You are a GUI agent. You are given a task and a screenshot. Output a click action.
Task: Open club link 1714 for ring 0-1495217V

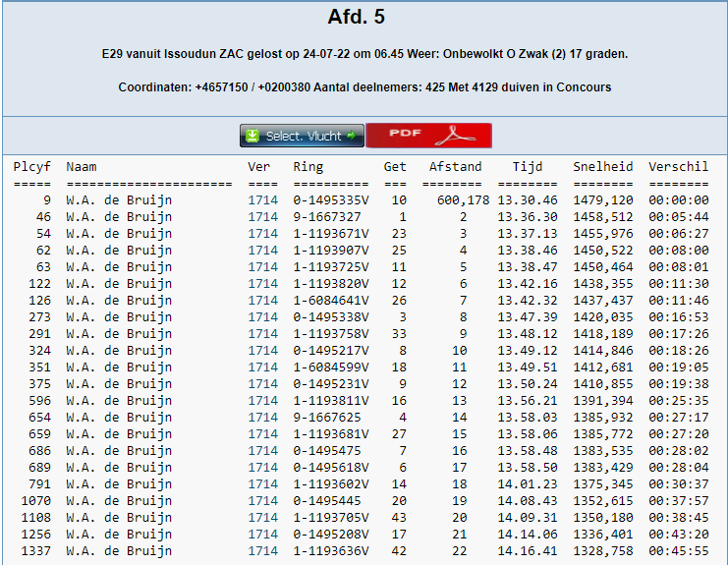coord(262,351)
